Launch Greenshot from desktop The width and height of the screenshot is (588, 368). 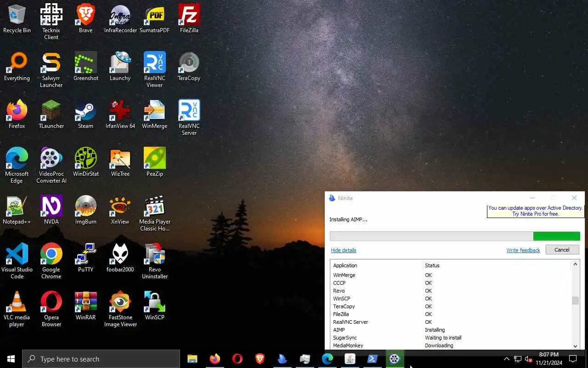(x=85, y=67)
